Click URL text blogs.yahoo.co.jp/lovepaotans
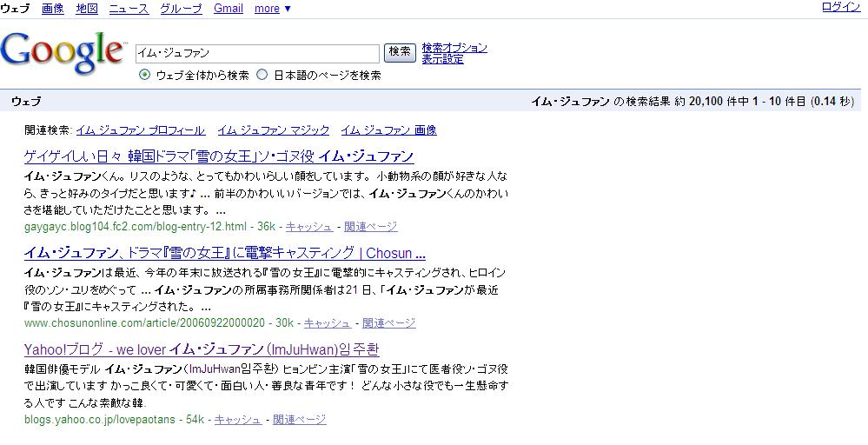This screenshot has width=868, height=445. click(x=100, y=420)
